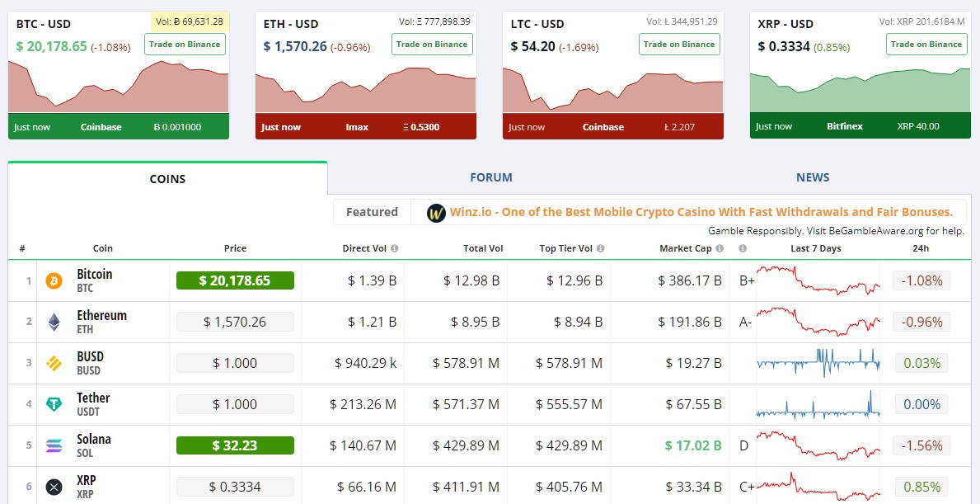The width and height of the screenshot is (980, 504).
Task: Click Tether's 7-day sparkline chart
Action: (818, 404)
